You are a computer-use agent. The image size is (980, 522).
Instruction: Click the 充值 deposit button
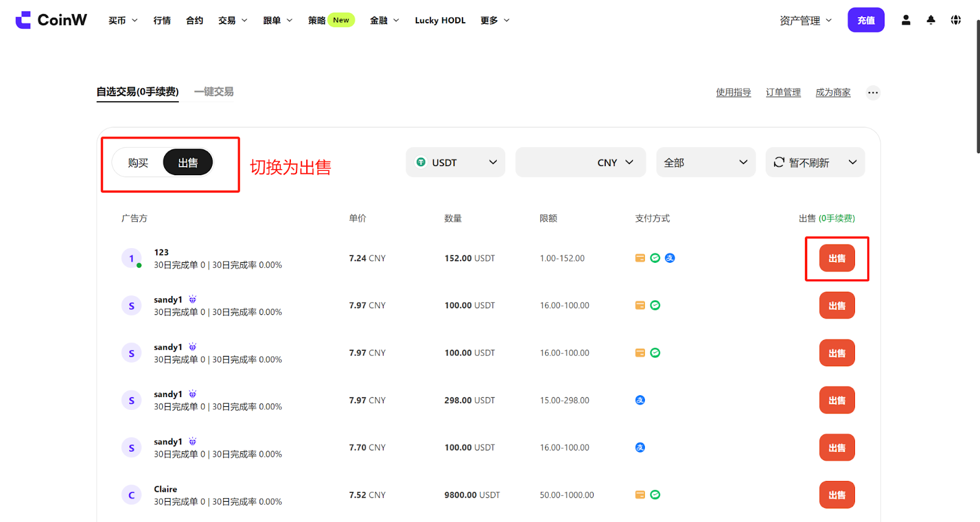click(x=866, y=20)
